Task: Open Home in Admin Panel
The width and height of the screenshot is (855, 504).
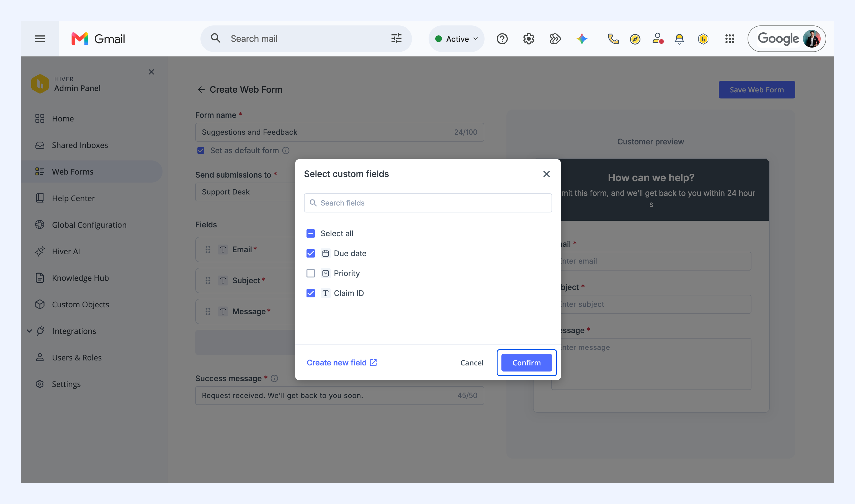Action: (63, 118)
